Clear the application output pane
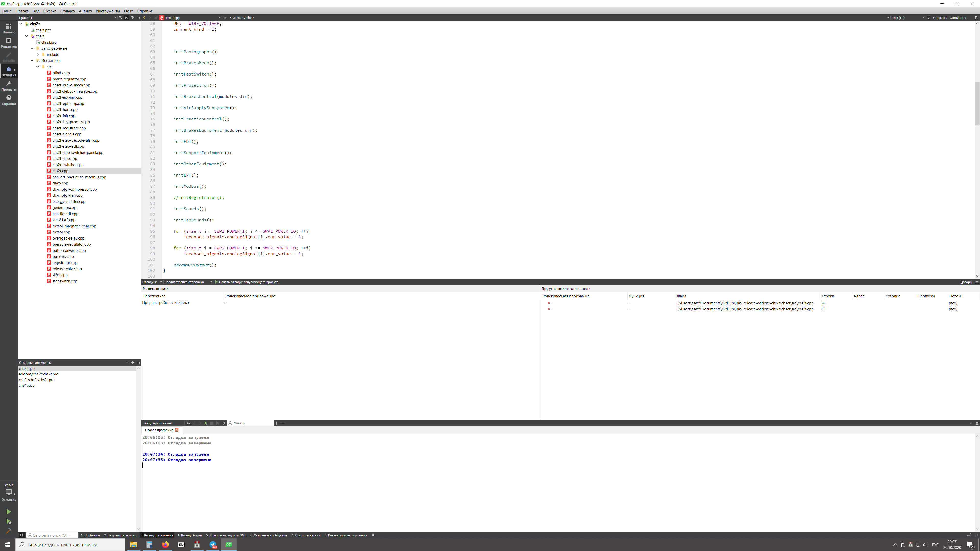Image resolution: width=980 pixels, height=551 pixels. pyautogui.click(x=188, y=423)
